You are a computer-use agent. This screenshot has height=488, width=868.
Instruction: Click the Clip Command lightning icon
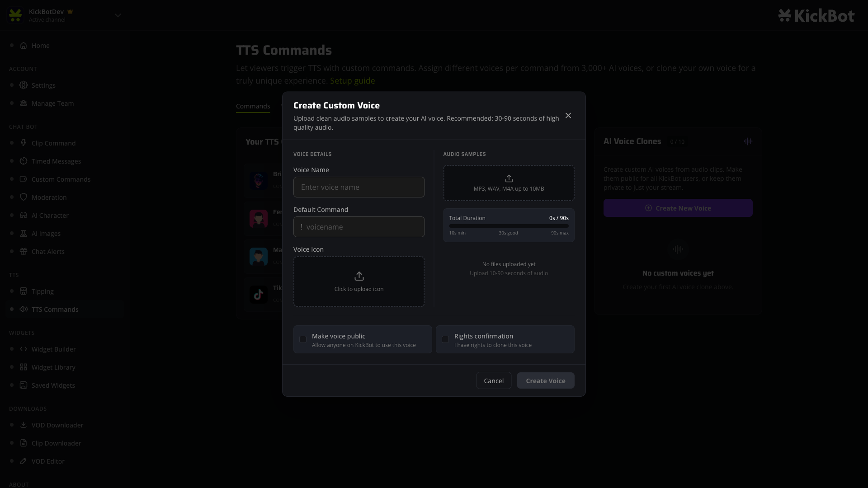pyautogui.click(x=24, y=143)
